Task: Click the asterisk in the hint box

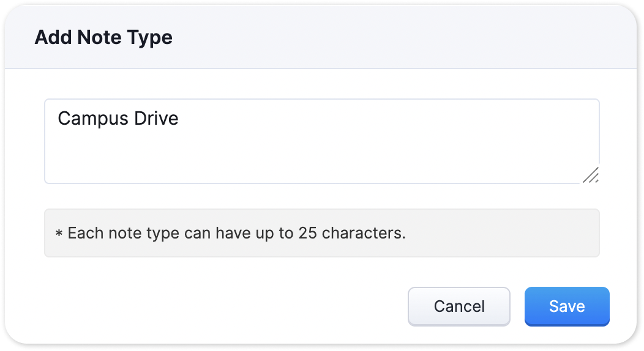Action: [x=59, y=234]
